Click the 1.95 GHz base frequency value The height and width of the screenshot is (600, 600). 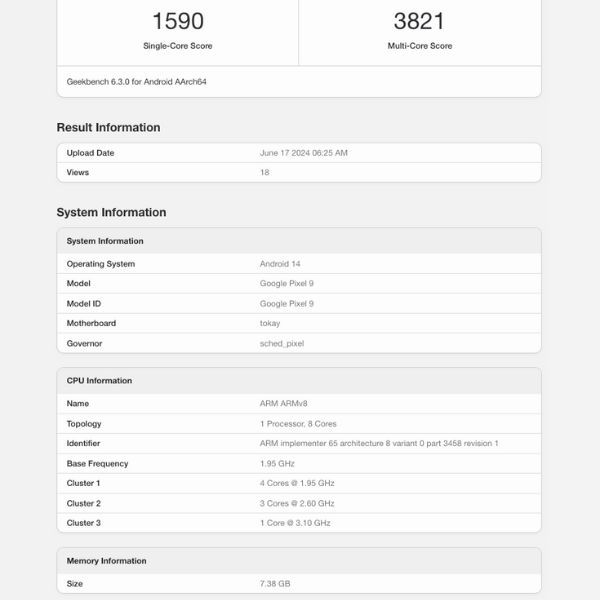277,464
